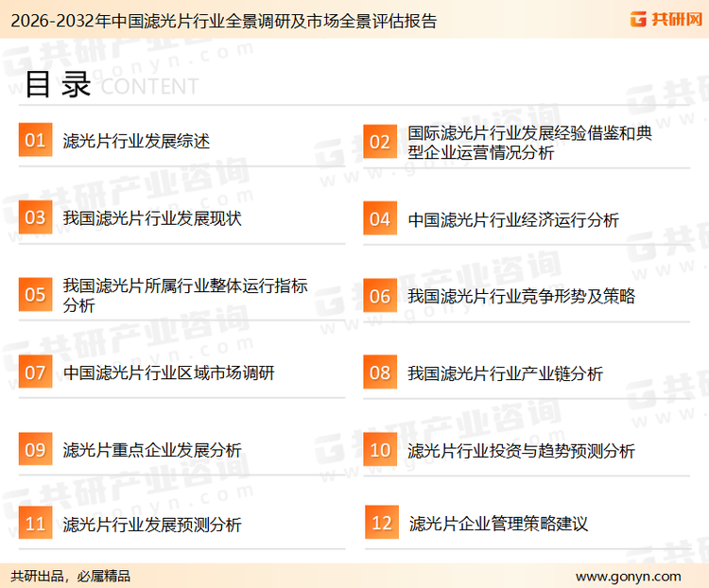Open the www.gonyn.com link in footer
Image resolution: width=709 pixels, height=588 pixels.
point(629,577)
